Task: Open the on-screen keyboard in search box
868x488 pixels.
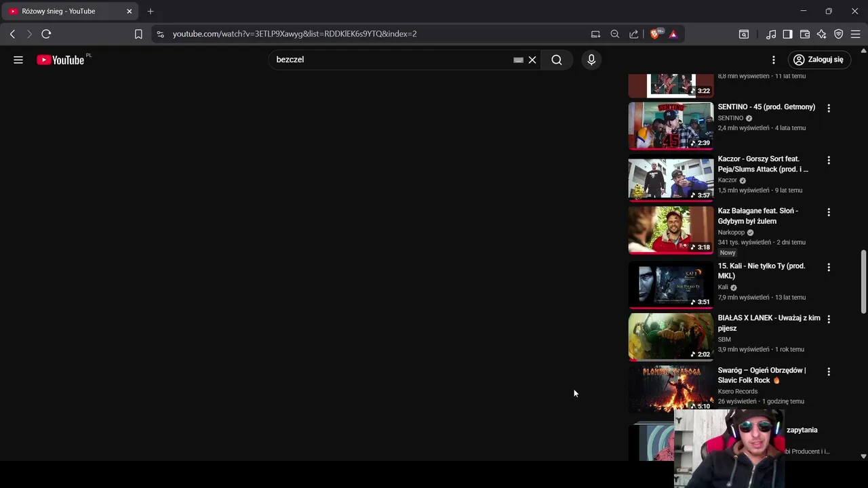Action: pos(518,60)
